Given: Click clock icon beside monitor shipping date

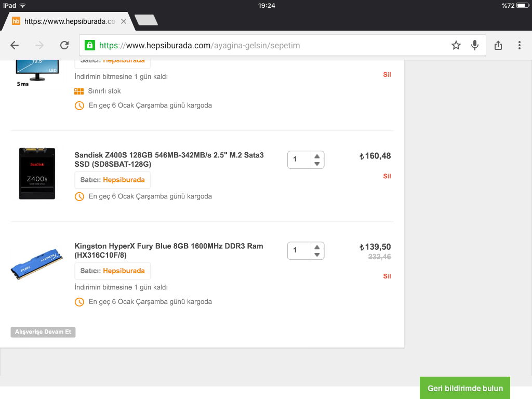Looking at the screenshot, I should pos(79,105).
